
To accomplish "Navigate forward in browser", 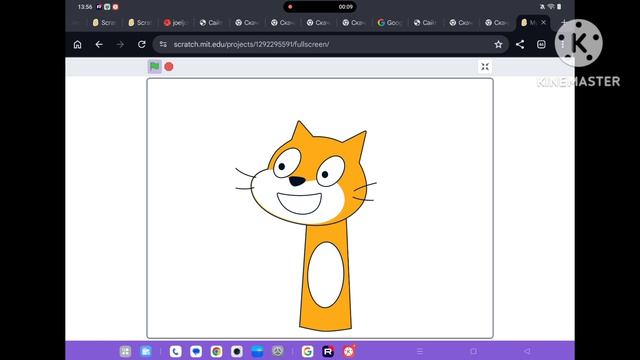I will coord(120,44).
